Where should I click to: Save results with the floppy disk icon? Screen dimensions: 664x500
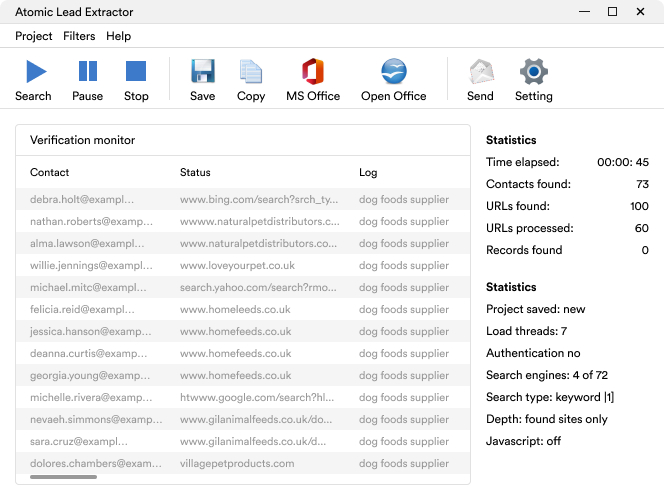coord(202,80)
